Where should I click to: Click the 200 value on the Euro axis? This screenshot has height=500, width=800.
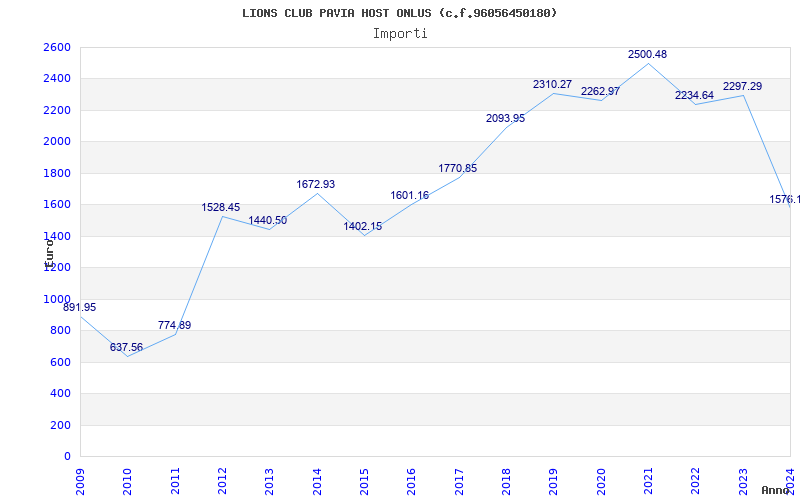click(60, 425)
